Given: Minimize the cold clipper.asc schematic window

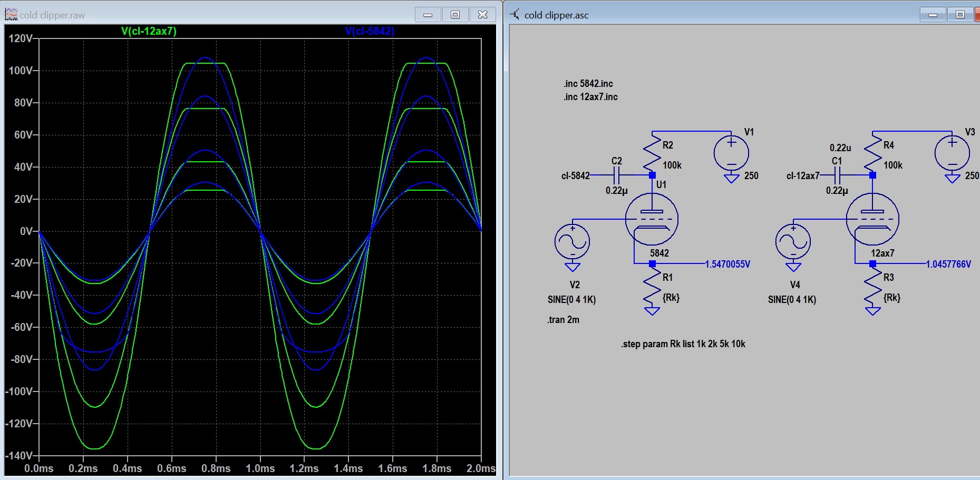Looking at the screenshot, I should click(933, 15).
